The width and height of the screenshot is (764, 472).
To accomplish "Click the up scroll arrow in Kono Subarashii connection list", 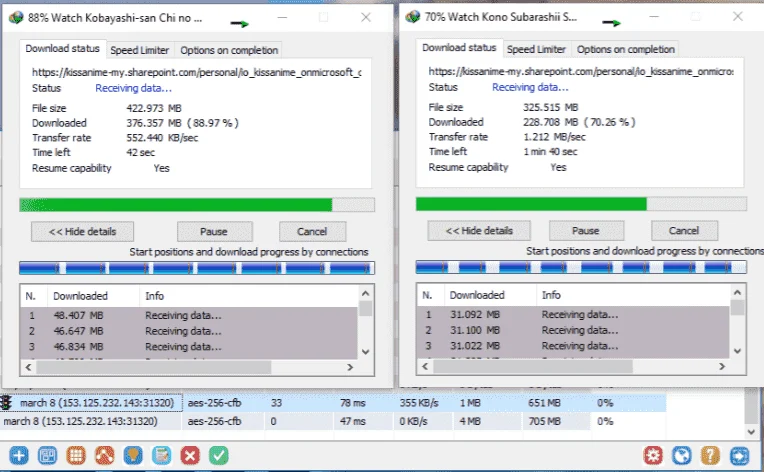I will pos(737,293).
